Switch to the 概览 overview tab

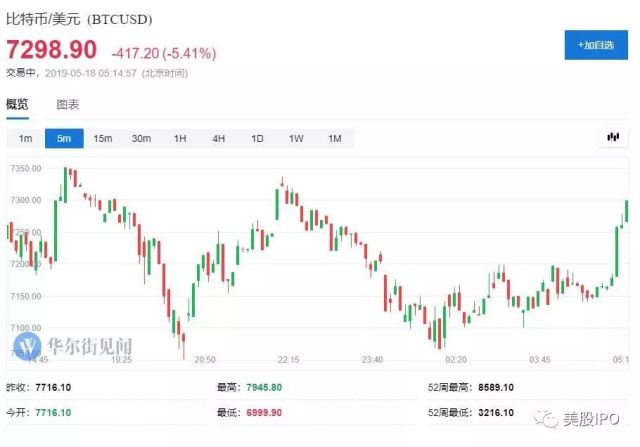(x=18, y=104)
